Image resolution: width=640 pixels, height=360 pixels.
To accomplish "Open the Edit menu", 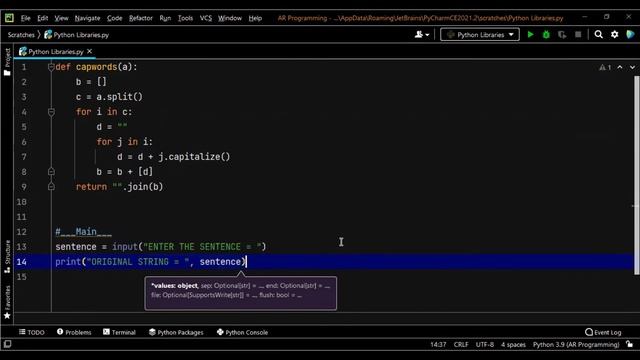I will click(42, 18).
